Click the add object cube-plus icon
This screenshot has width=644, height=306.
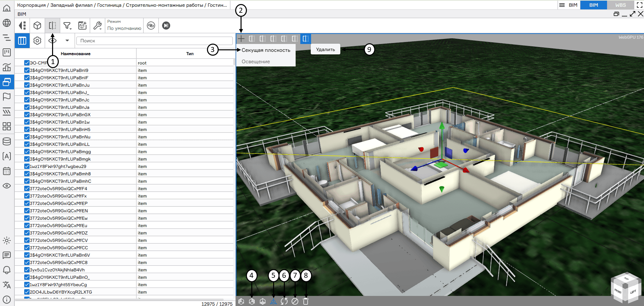point(82,25)
